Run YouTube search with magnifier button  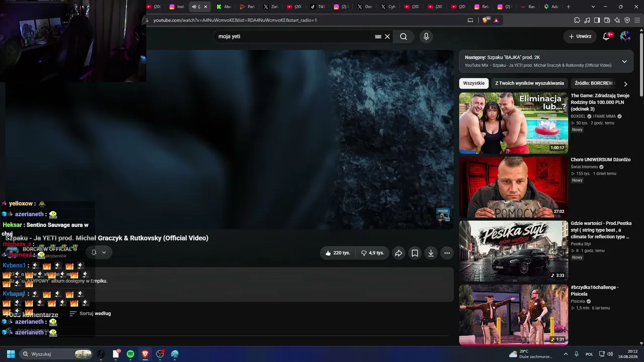[x=404, y=36]
